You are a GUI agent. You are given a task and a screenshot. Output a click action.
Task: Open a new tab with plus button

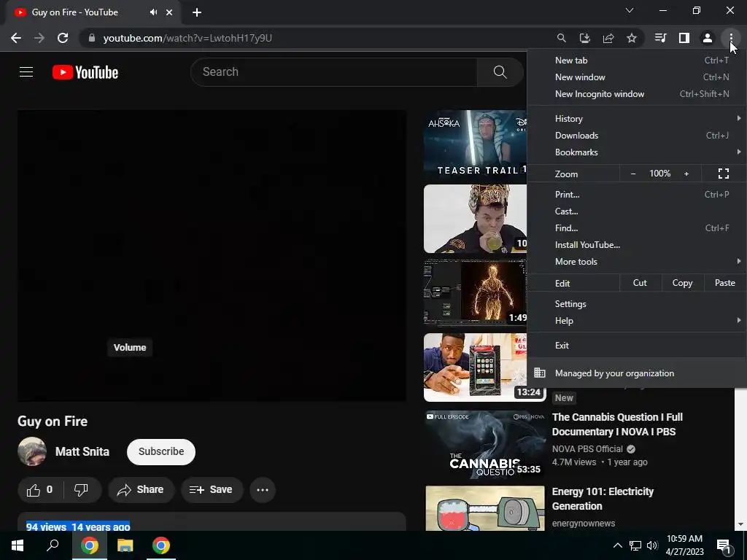point(197,12)
